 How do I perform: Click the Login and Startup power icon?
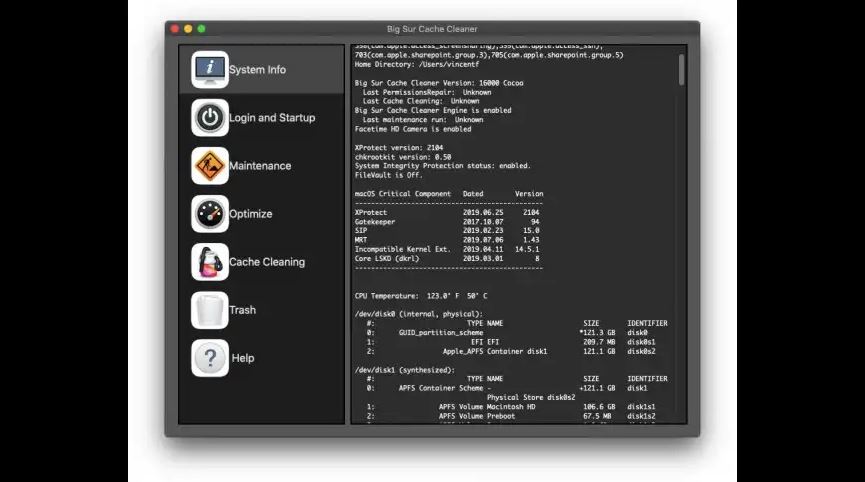210,117
